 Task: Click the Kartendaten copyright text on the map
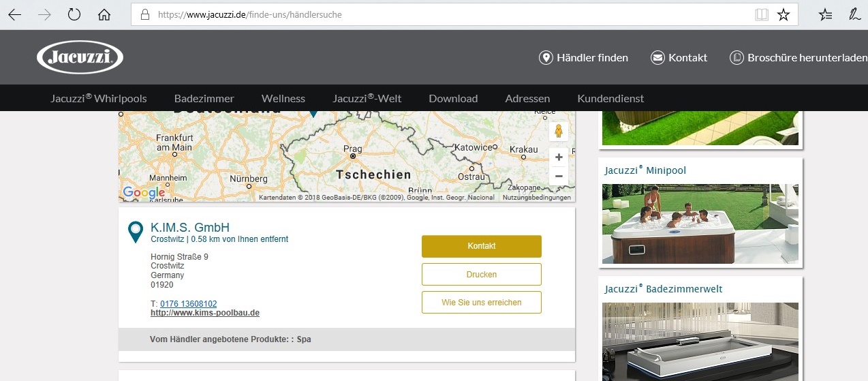(376, 198)
